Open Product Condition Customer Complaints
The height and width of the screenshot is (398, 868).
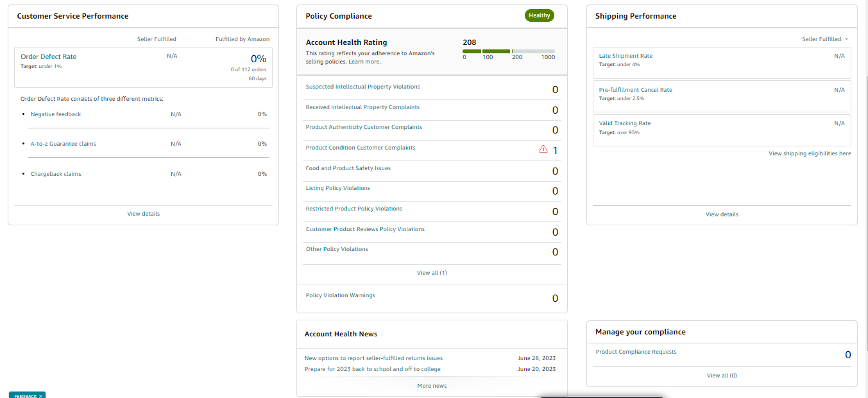pyautogui.click(x=361, y=148)
